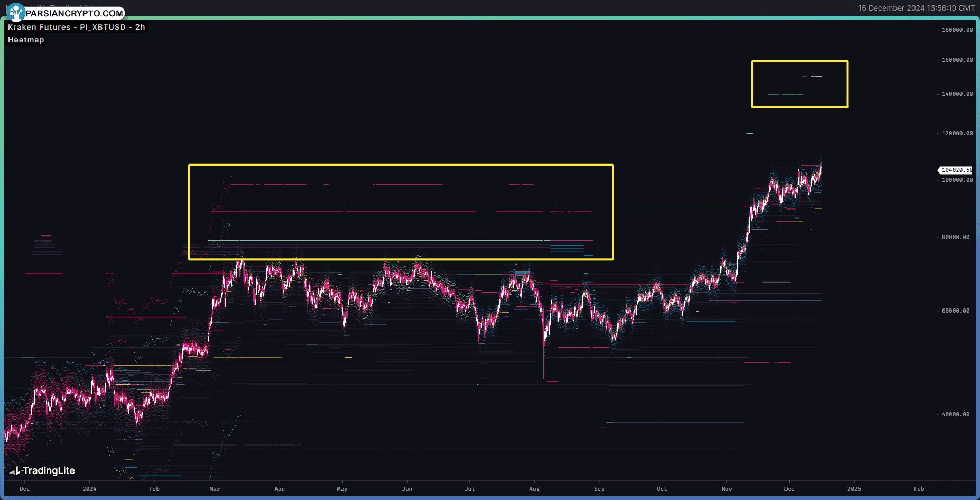Click the Jun label on time axis
980x500 pixels.
(x=407, y=489)
